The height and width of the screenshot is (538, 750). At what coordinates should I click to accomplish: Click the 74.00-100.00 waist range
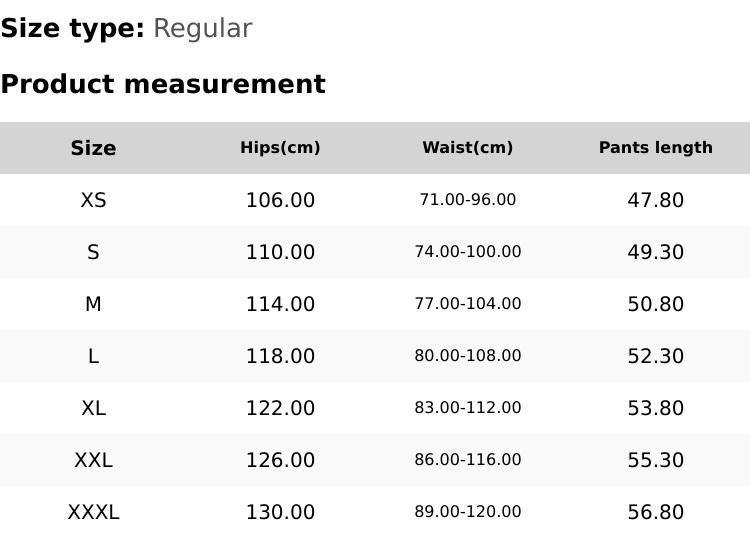tap(468, 252)
